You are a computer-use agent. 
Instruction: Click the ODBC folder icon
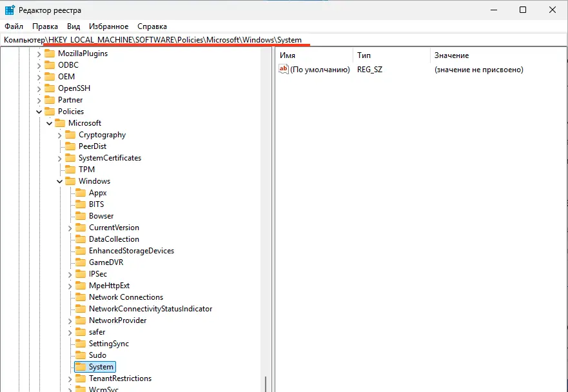(49, 65)
